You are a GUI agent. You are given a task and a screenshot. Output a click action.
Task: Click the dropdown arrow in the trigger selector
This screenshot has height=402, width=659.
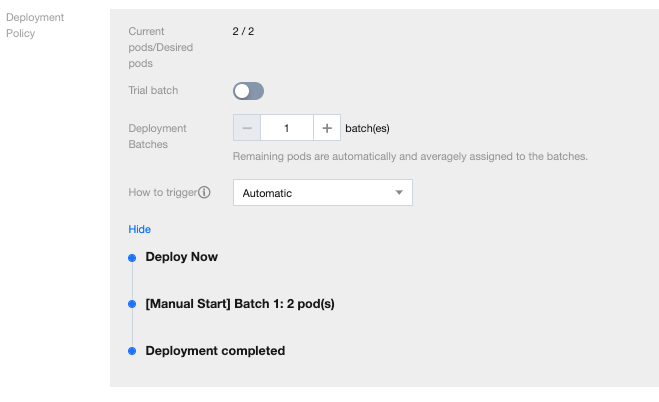coord(398,193)
